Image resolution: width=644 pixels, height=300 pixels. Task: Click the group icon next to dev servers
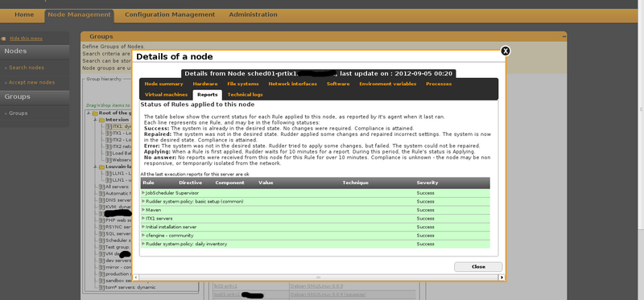pos(102,261)
